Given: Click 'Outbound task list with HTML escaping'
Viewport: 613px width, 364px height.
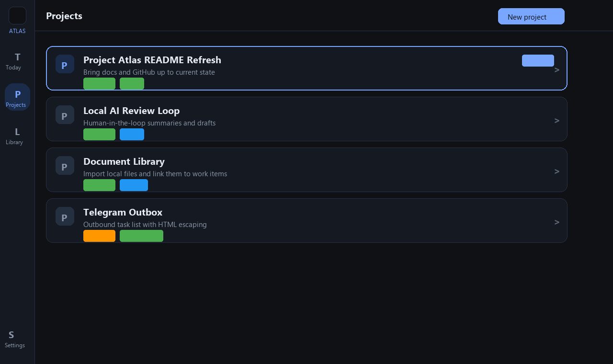Looking at the screenshot, I should coord(145,225).
